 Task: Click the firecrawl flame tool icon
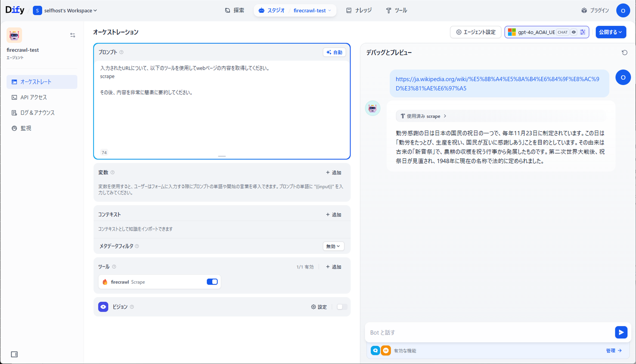coord(105,282)
